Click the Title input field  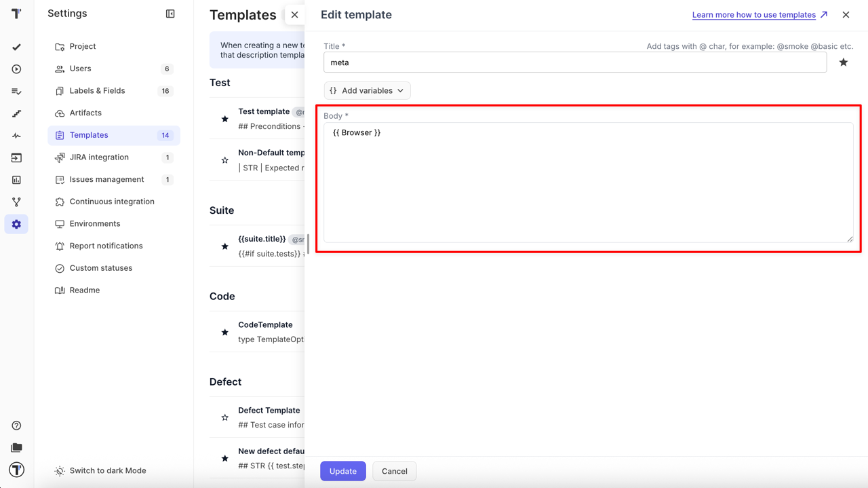[574, 62]
